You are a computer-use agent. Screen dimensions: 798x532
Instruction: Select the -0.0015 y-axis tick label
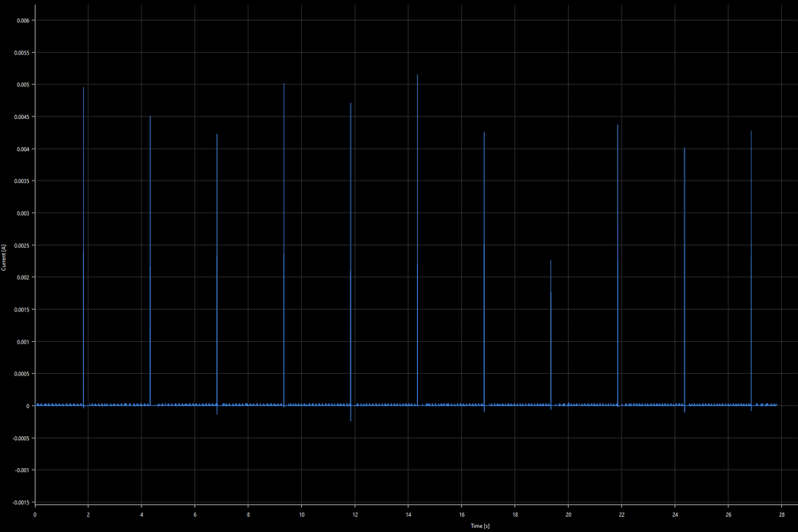pyautogui.click(x=21, y=502)
